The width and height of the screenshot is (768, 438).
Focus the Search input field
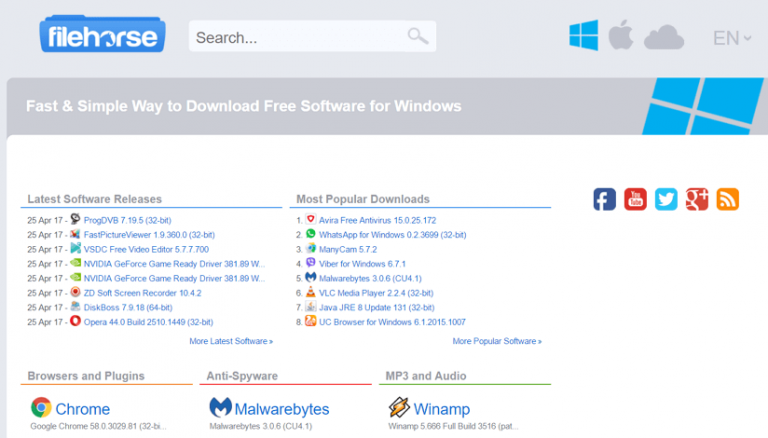point(312,37)
